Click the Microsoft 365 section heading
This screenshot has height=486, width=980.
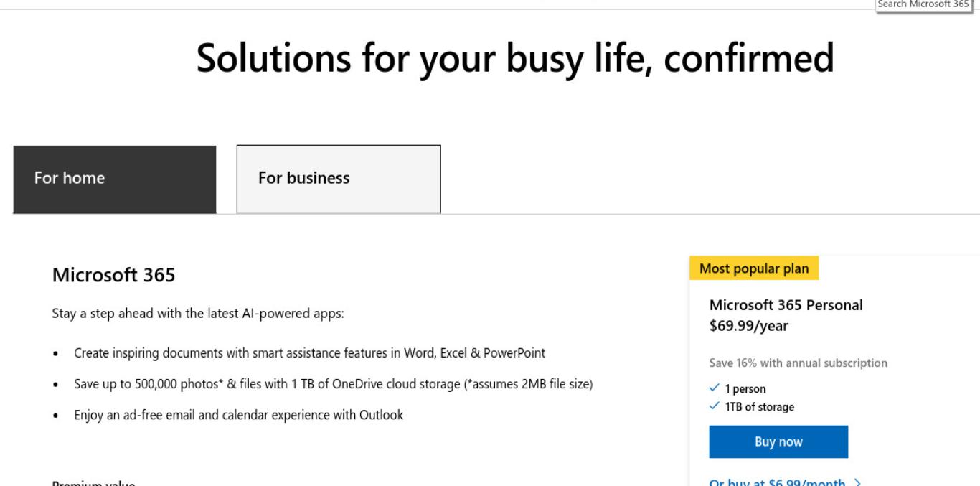pos(114,275)
